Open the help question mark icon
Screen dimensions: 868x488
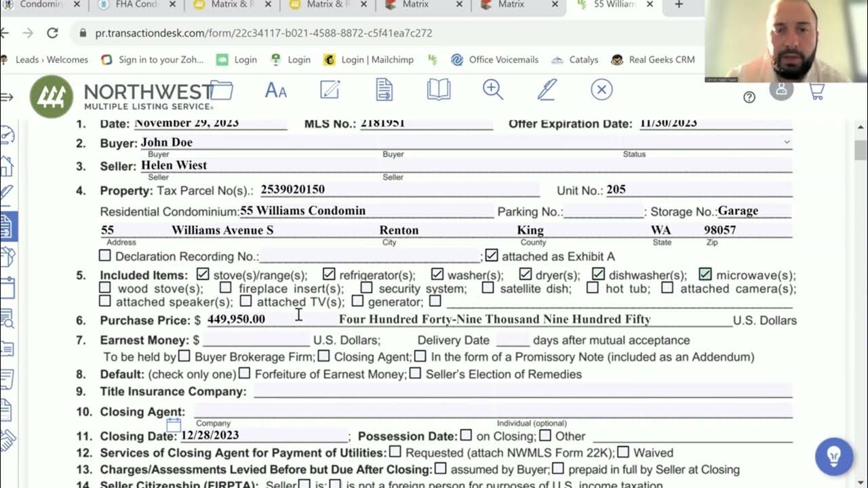click(749, 97)
